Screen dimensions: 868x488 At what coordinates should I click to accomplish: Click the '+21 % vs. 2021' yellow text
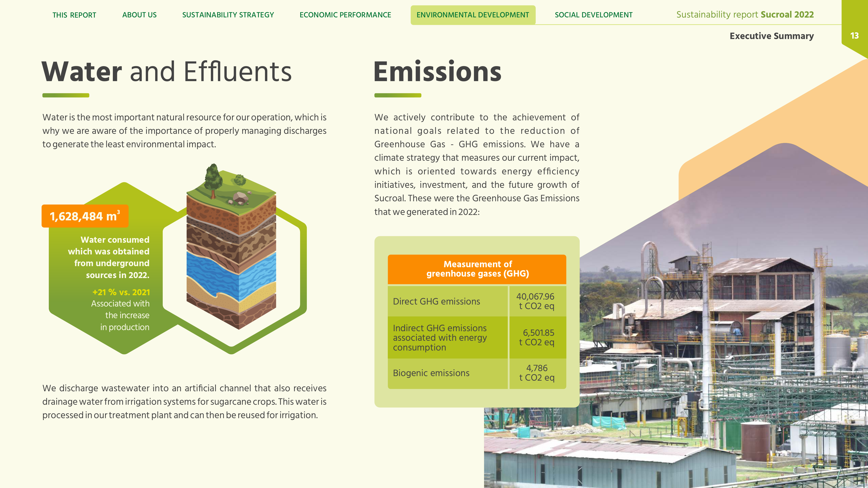121,292
